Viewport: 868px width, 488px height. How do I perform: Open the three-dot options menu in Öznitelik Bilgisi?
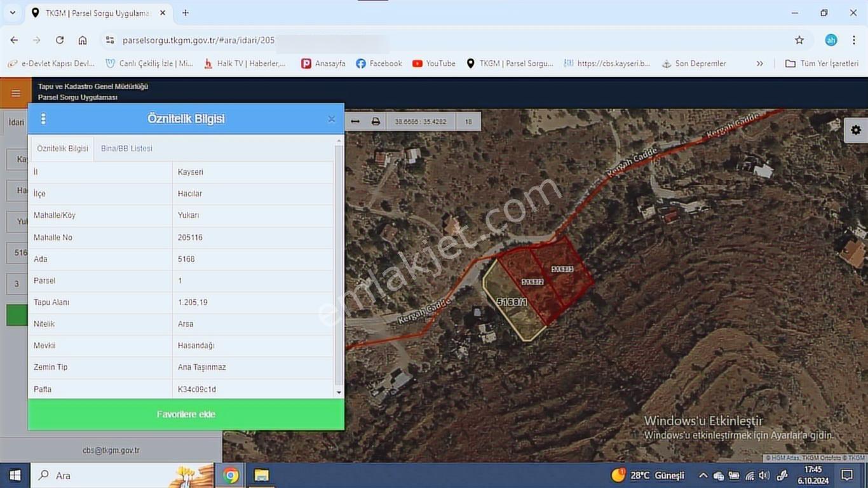point(43,119)
